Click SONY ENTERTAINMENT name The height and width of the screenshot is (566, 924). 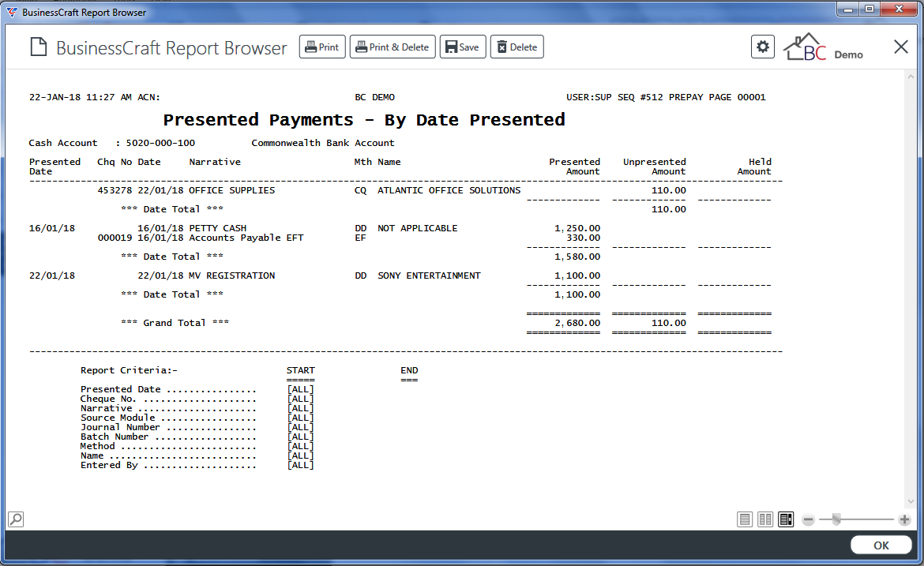click(x=429, y=276)
